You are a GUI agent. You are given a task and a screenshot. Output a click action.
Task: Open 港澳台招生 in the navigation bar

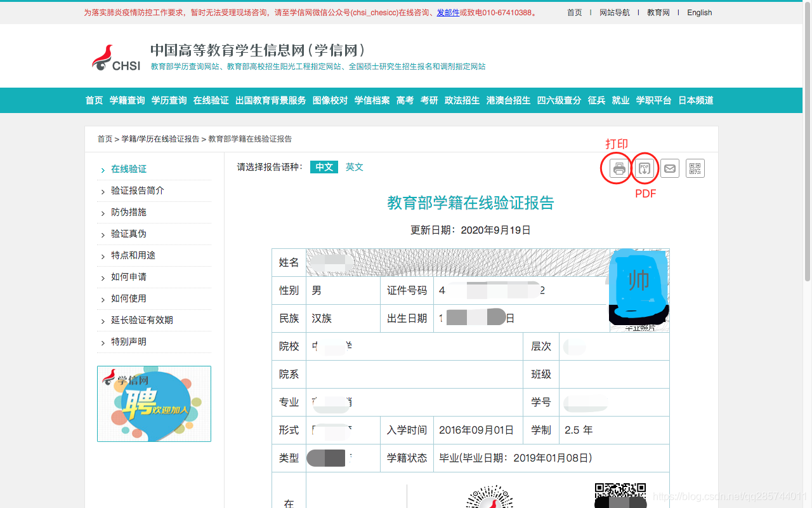[x=509, y=100]
